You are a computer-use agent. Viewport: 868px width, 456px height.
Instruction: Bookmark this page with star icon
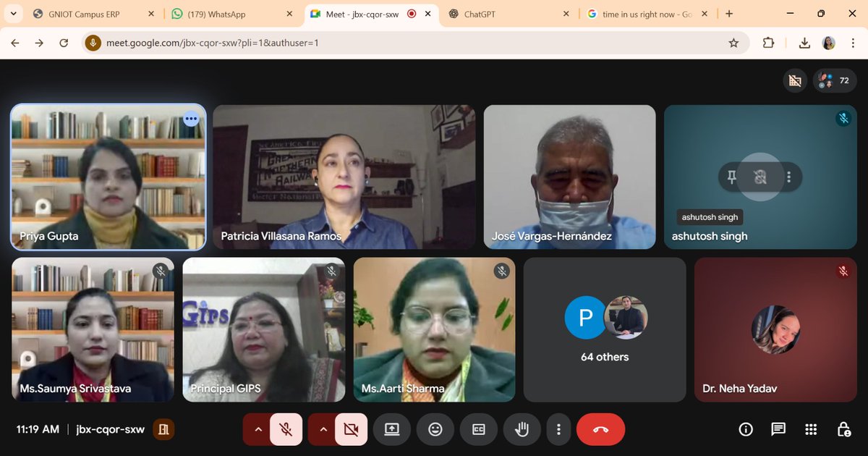733,43
